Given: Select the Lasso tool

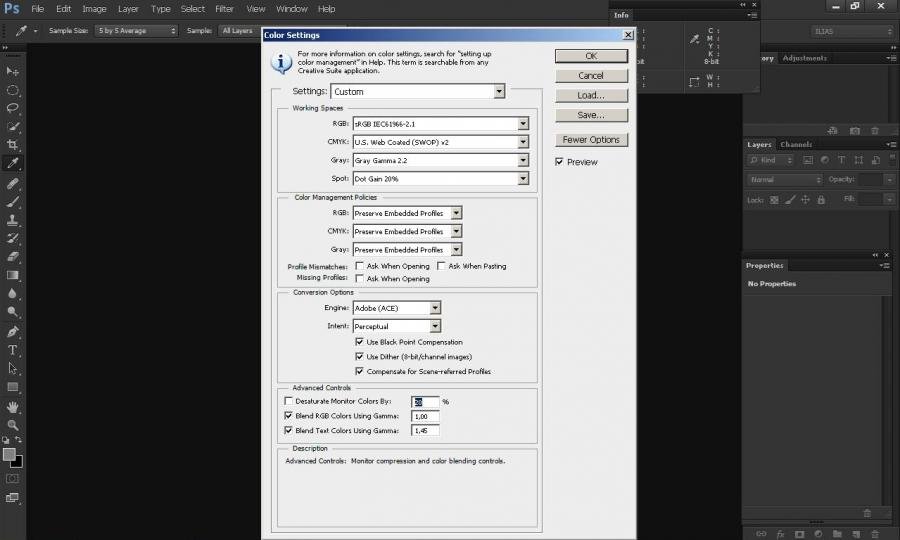Looking at the screenshot, I should [x=13, y=108].
